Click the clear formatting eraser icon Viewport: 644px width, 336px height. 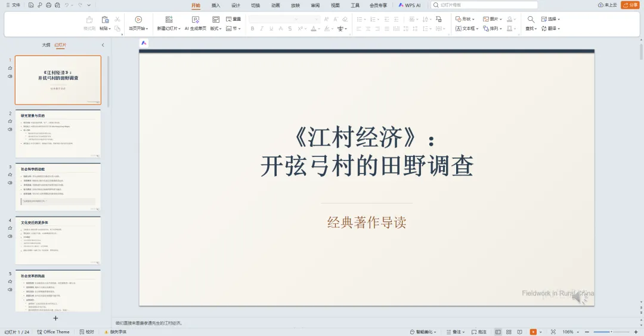pos(345,19)
